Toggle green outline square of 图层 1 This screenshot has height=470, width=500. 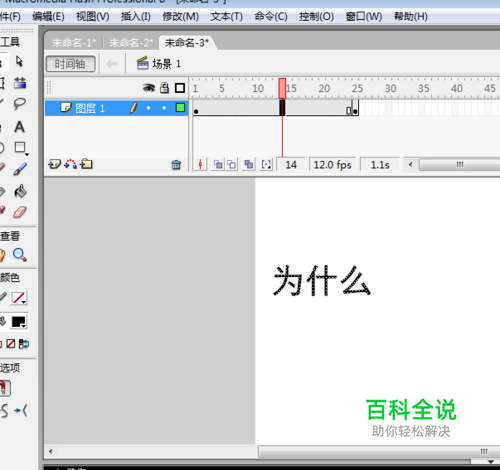coord(180,108)
